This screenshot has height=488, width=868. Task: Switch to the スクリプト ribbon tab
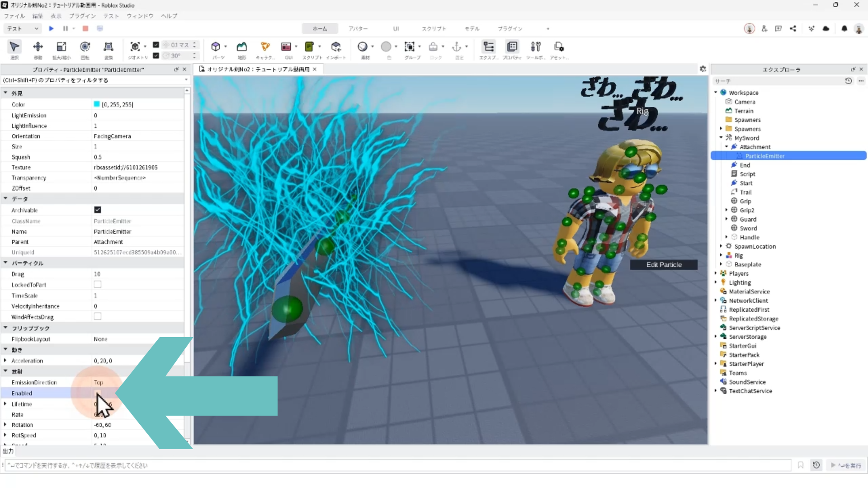click(x=434, y=28)
